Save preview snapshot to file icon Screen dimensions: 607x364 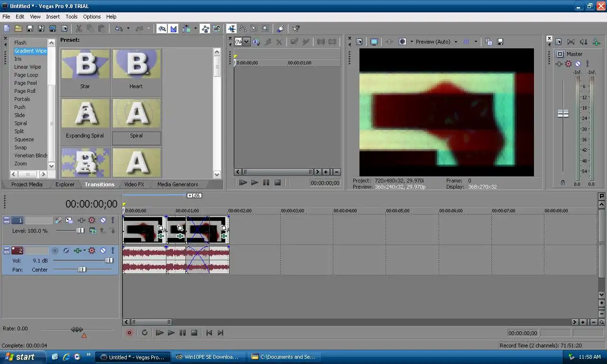coord(500,42)
